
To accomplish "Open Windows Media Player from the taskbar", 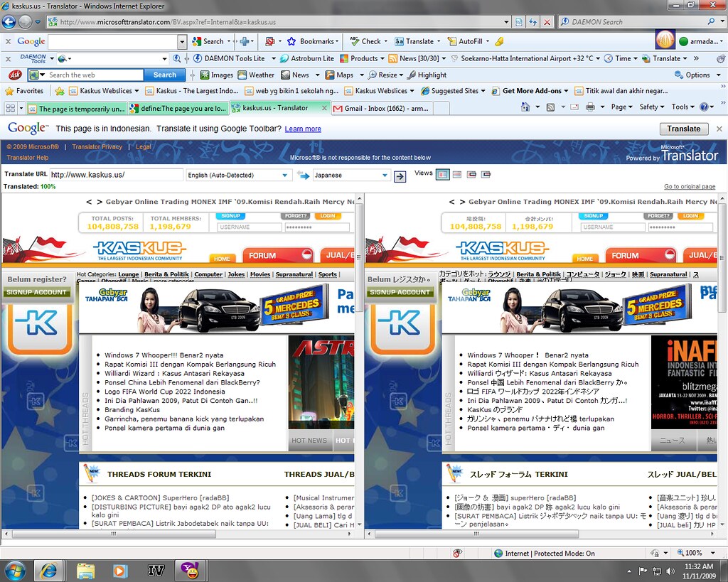I will (120, 571).
